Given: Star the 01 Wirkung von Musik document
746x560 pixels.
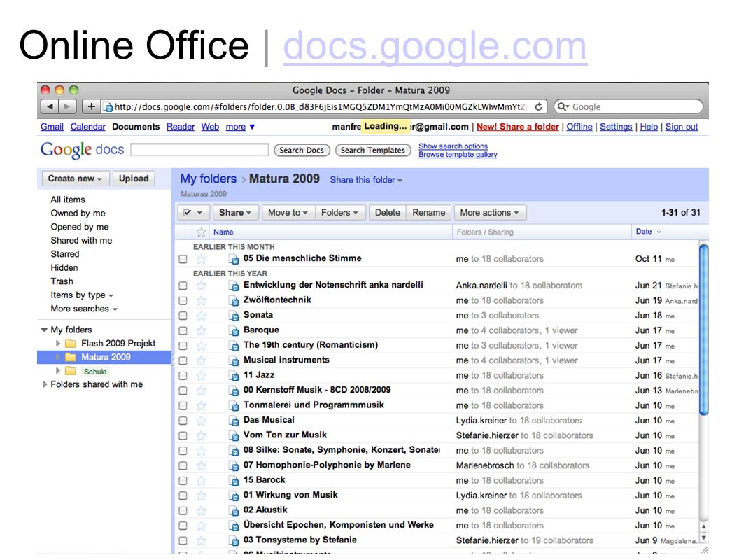Looking at the screenshot, I should coord(202,496).
